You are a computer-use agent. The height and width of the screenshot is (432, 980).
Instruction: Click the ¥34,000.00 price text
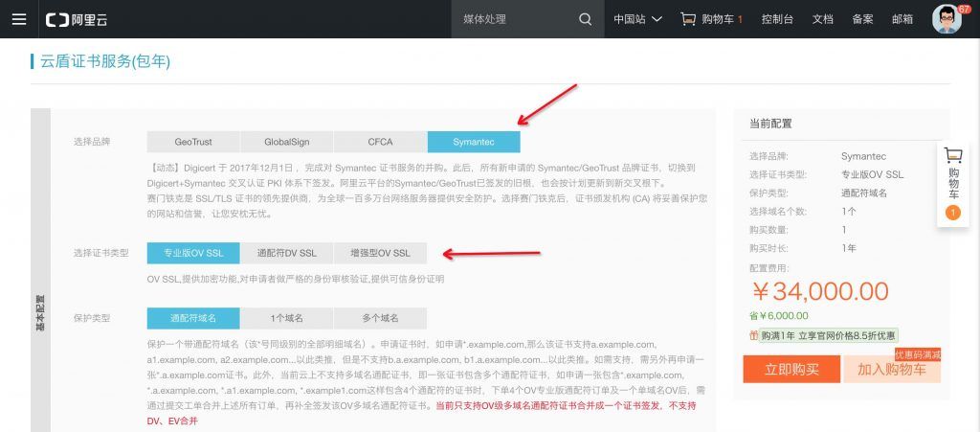pos(819,291)
